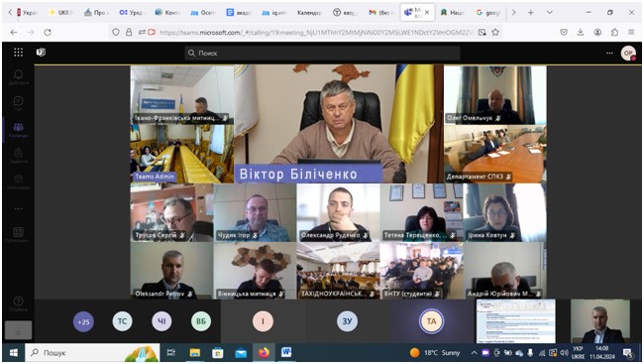Select Teams icon in left sidebar
Image resolution: width=644 pixels, height=364 pixels.
point(18,129)
